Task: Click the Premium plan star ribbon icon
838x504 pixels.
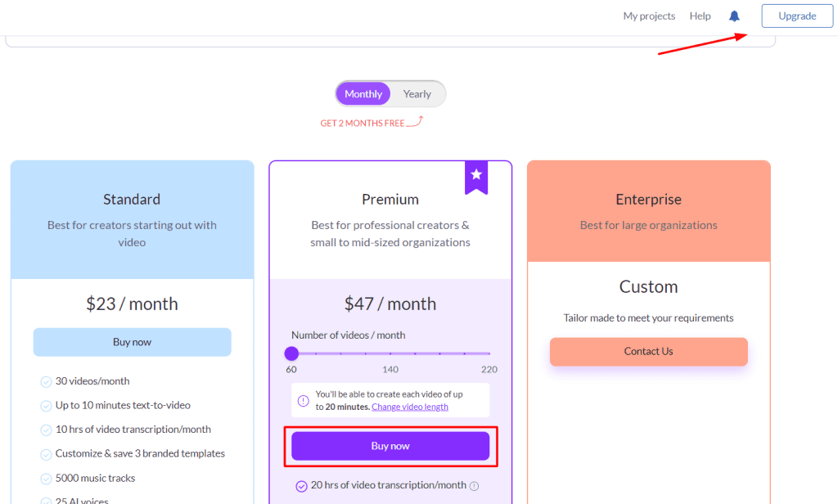Action: point(476,176)
